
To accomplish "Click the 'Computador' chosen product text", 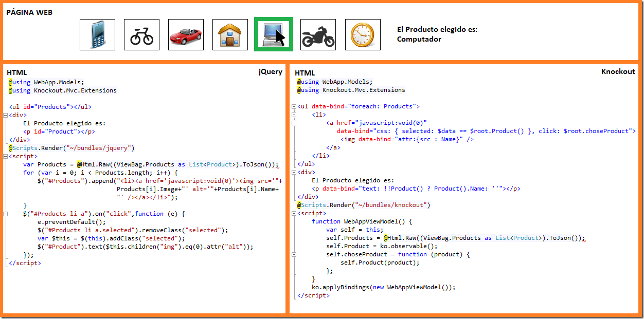I will tap(419, 39).
